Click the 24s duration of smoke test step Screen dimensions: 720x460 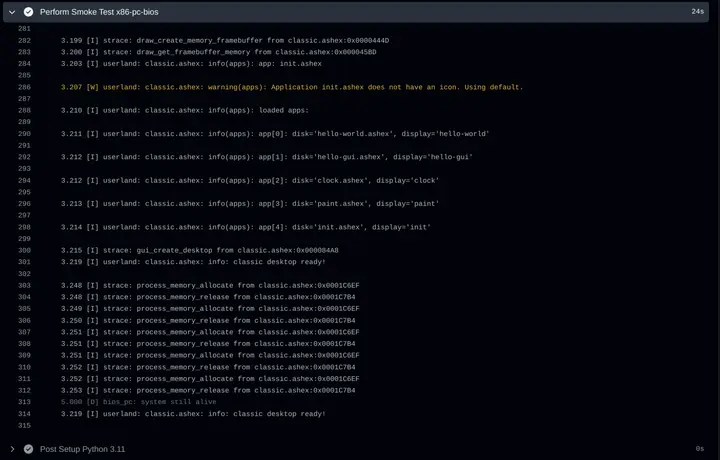click(x=697, y=11)
